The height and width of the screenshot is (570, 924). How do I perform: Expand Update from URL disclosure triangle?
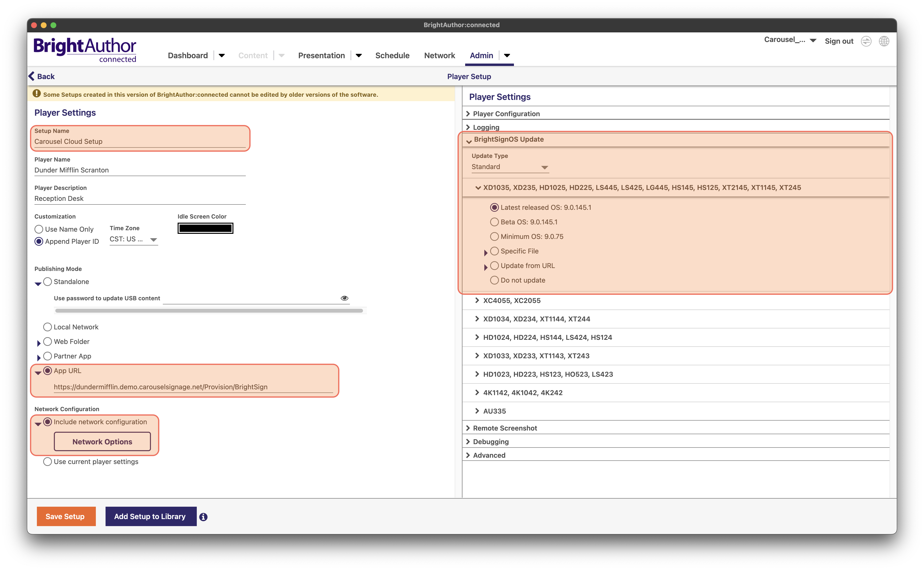tap(485, 267)
